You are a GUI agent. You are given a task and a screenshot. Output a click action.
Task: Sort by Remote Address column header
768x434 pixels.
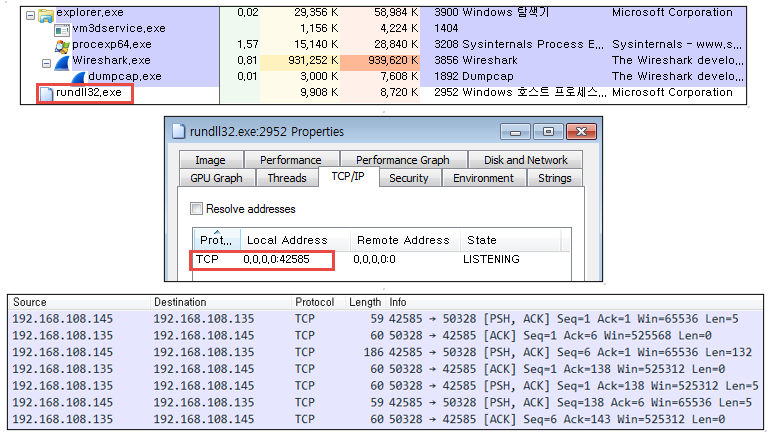[x=405, y=240]
